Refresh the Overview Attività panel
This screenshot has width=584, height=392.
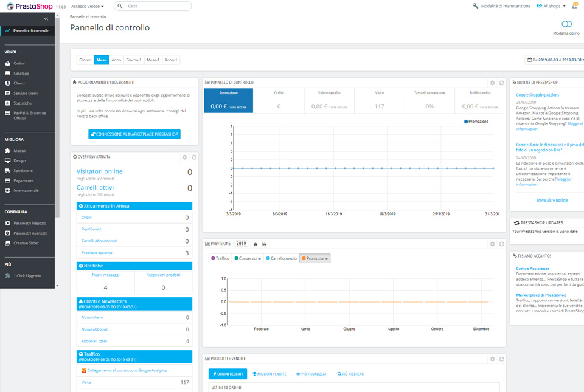coord(194,157)
